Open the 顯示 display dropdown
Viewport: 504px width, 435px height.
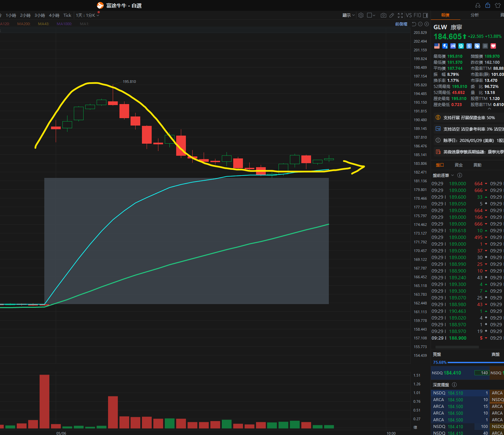349,15
